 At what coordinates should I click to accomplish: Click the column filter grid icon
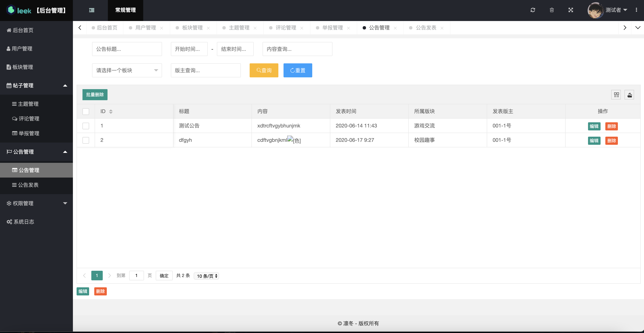pyautogui.click(x=616, y=95)
